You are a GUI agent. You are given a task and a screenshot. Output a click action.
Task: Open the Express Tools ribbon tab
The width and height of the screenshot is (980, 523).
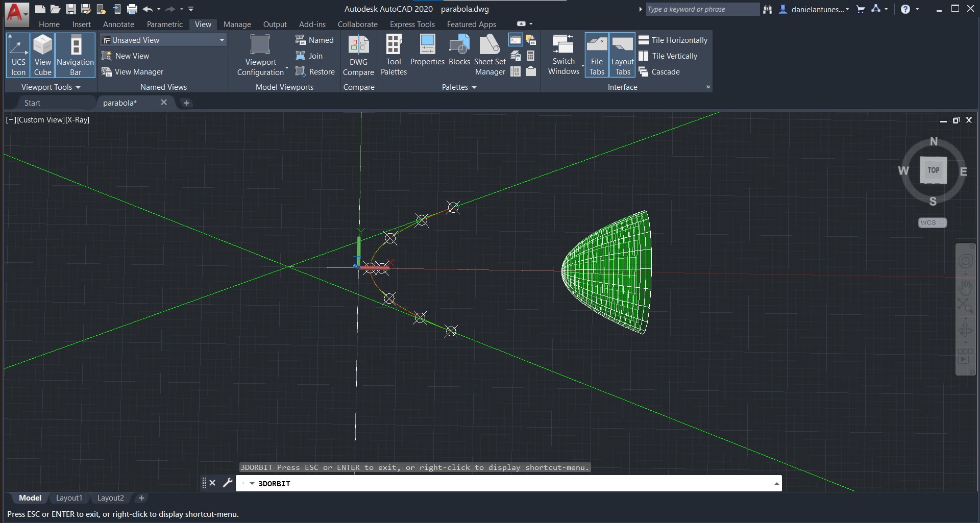(x=412, y=24)
